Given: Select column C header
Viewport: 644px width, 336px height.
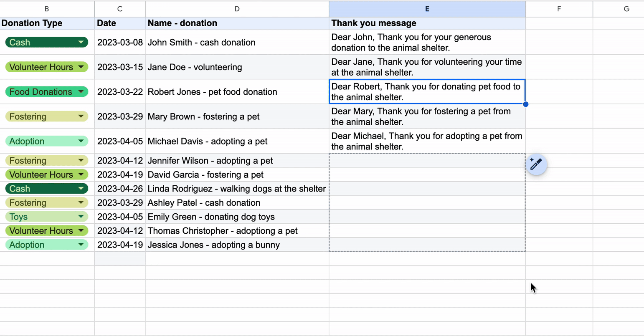Looking at the screenshot, I should pos(120,9).
